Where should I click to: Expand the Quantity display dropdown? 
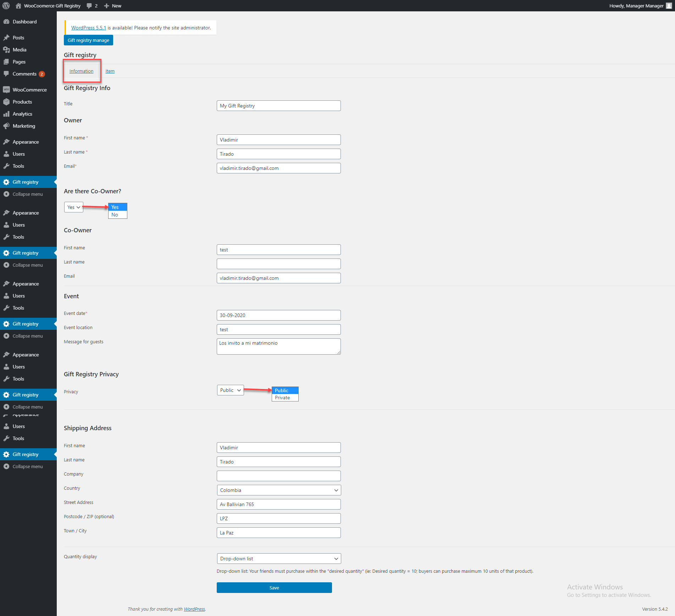click(x=278, y=559)
